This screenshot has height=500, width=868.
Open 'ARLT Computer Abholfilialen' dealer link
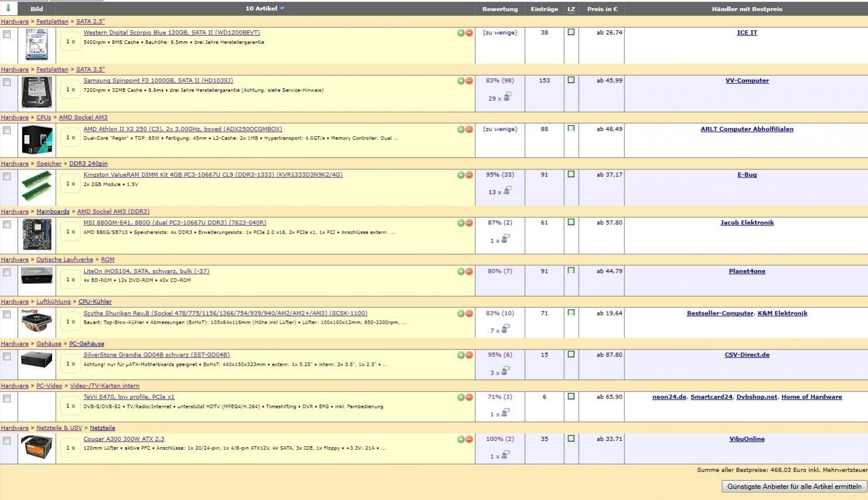(747, 129)
